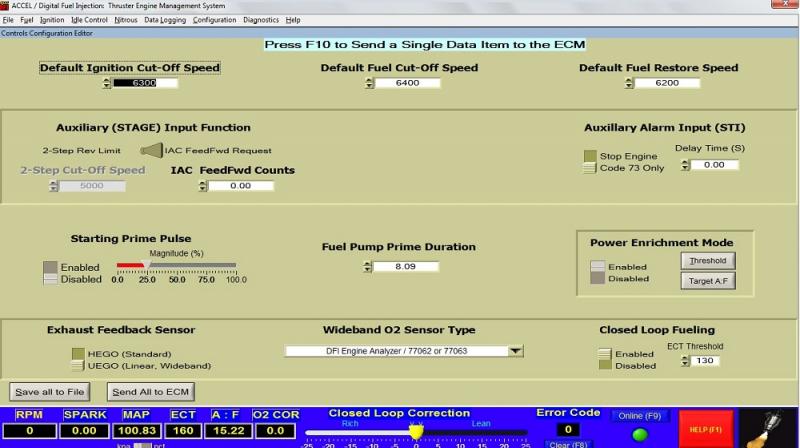Adjust ECT Threshold stepper arrows
Screen dimensions: 800x448
685,361
